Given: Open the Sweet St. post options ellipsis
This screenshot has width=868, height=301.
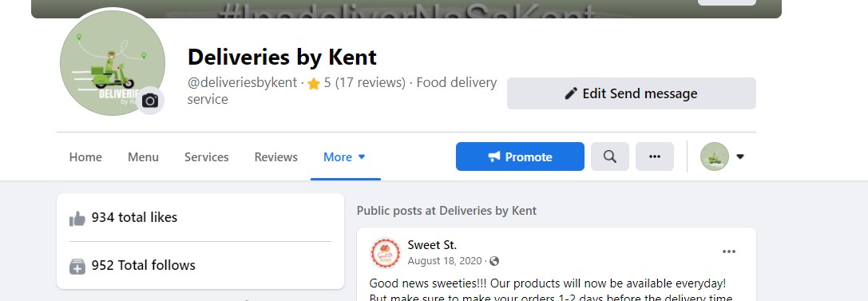Looking at the screenshot, I should click(728, 251).
